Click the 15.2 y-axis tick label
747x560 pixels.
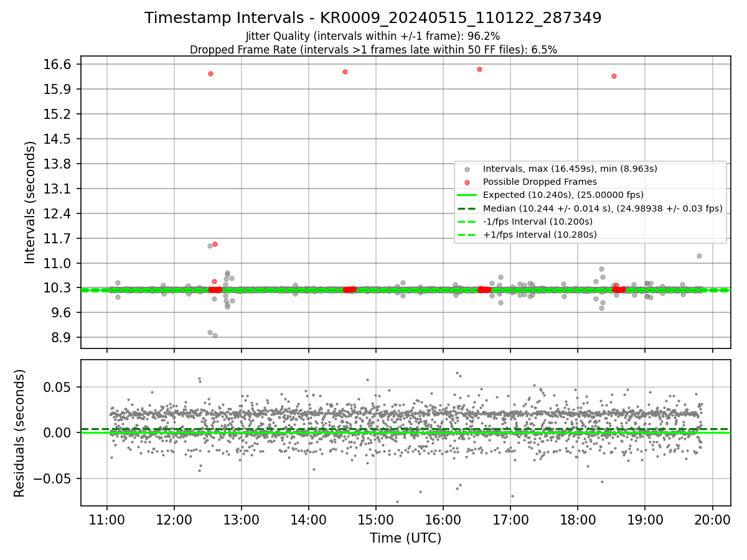pos(59,114)
